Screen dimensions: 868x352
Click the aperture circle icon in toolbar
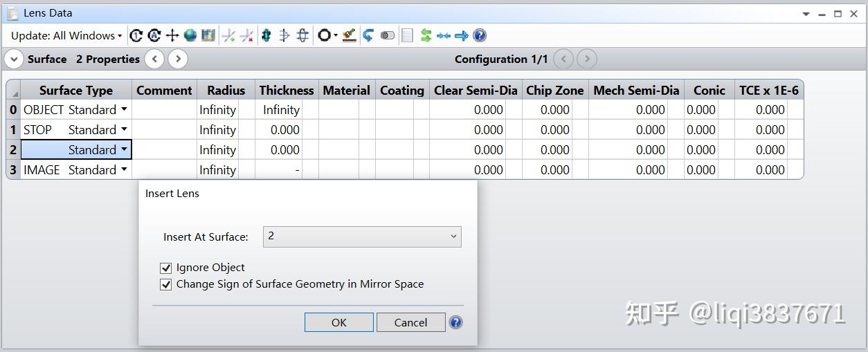324,35
